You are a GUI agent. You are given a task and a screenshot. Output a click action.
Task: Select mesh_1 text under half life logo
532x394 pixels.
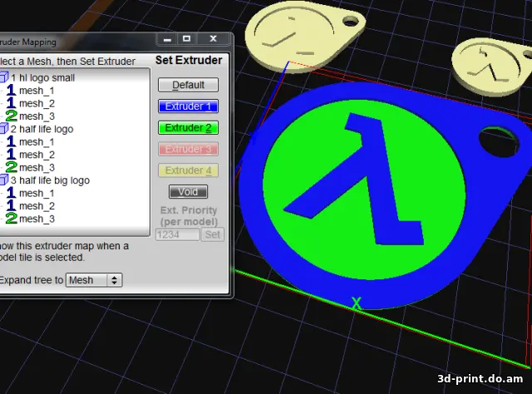click(x=37, y=142)
